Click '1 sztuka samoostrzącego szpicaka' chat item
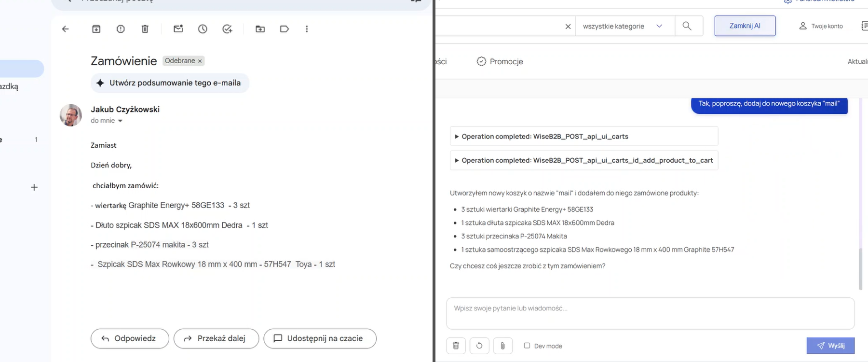 coord(597,250)
